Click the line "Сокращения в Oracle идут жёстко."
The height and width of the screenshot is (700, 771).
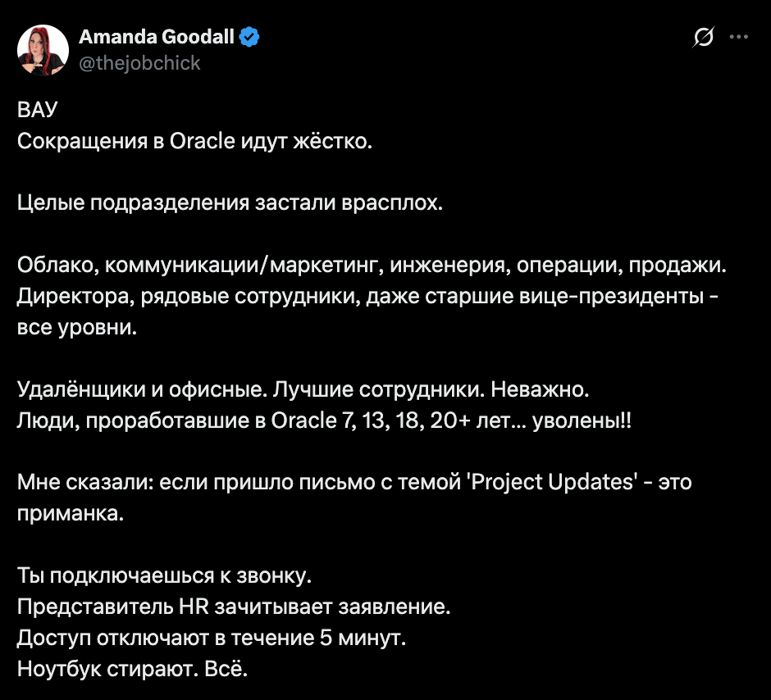[195, 141]
